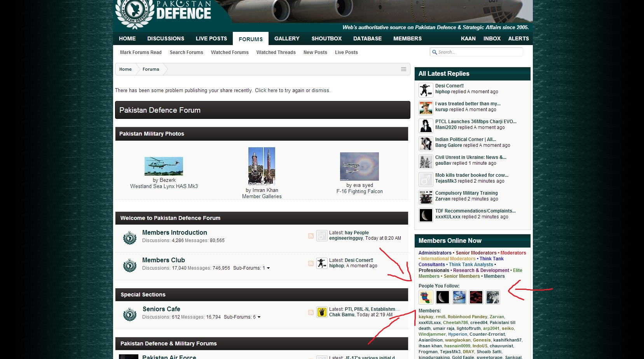
Task: Click dark red avatar under People You Follow
Action: coord(476,297)
